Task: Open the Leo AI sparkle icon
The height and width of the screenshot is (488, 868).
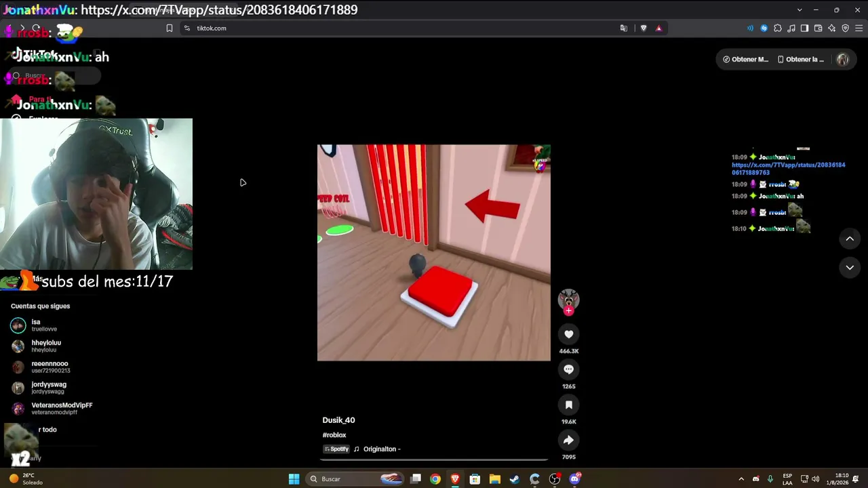Action: tap(832, 28)
